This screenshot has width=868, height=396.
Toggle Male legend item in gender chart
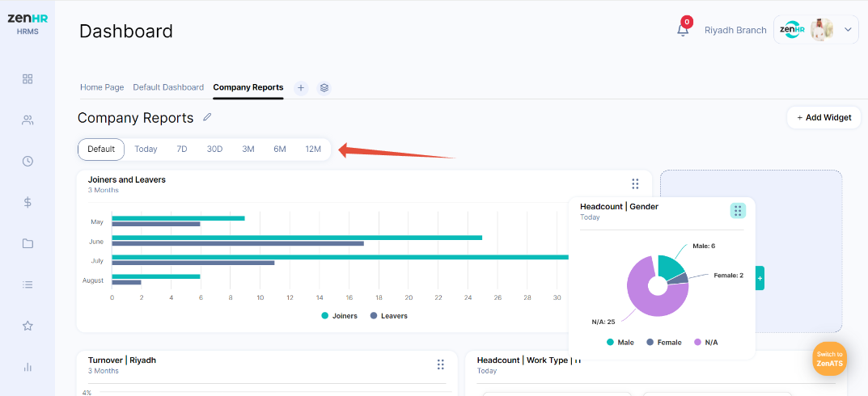coord(620,343)
